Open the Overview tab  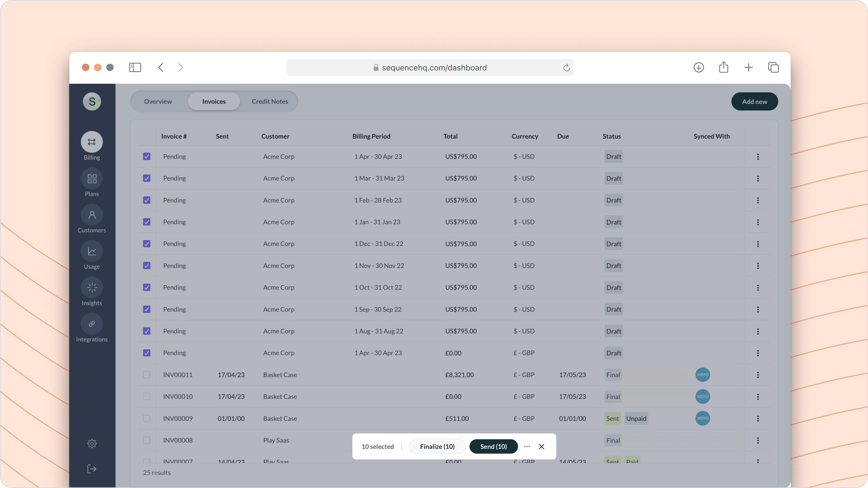158,101
